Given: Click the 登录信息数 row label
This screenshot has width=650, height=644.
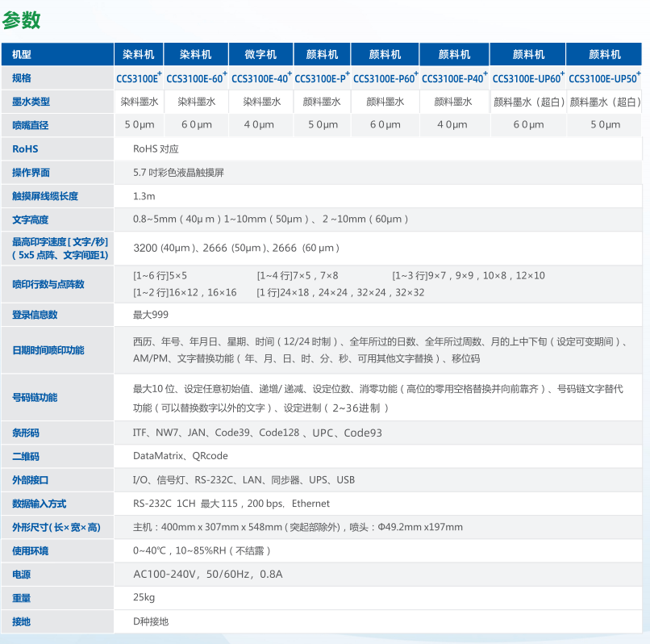Looking at the screenshot, I should click(35, 315).
